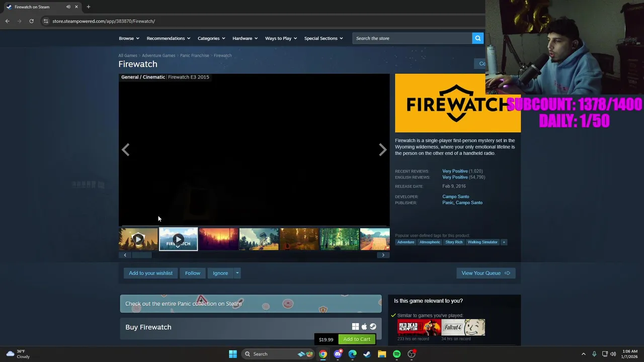Go to Adventure Games breadcrumb
This screenshot has height=362, width=644.
(158, 56)
